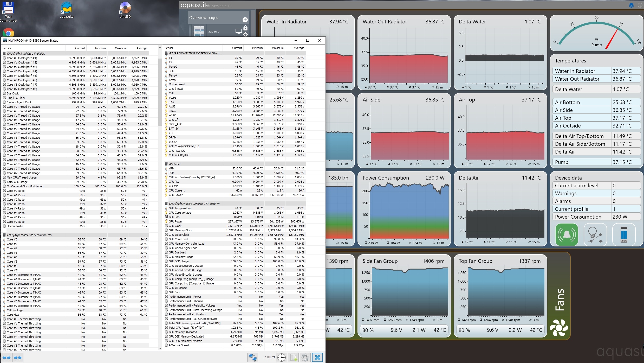Viewport: 644px width, 363px height.
Task: Toggle the aquaero page lock icon
Action: (x=245, y=28)
